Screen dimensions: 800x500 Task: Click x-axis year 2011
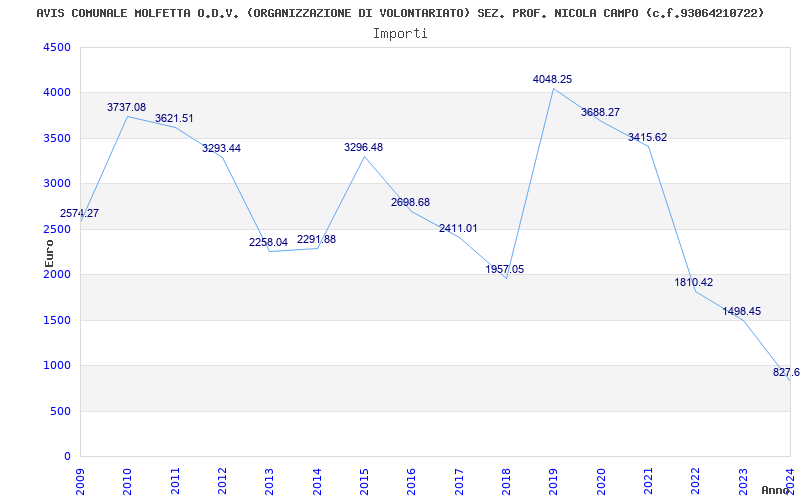pyautogui.click(x=175, y=480)
